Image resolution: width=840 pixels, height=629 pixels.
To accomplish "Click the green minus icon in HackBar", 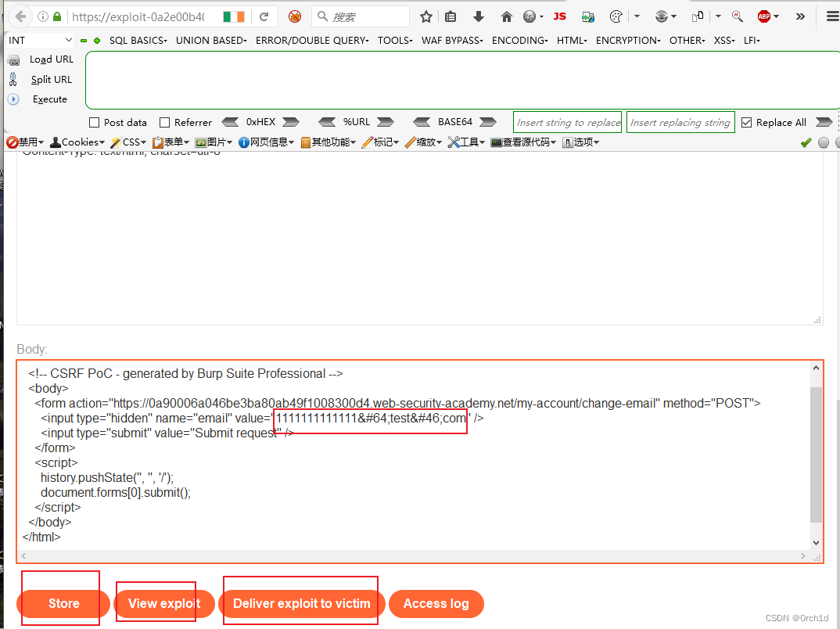I will 84,41.
